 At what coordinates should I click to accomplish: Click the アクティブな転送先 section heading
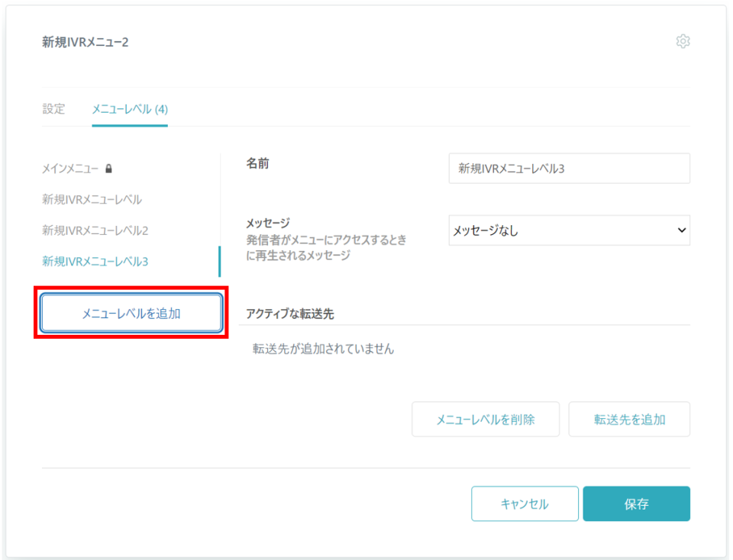(x=290, y=314)
